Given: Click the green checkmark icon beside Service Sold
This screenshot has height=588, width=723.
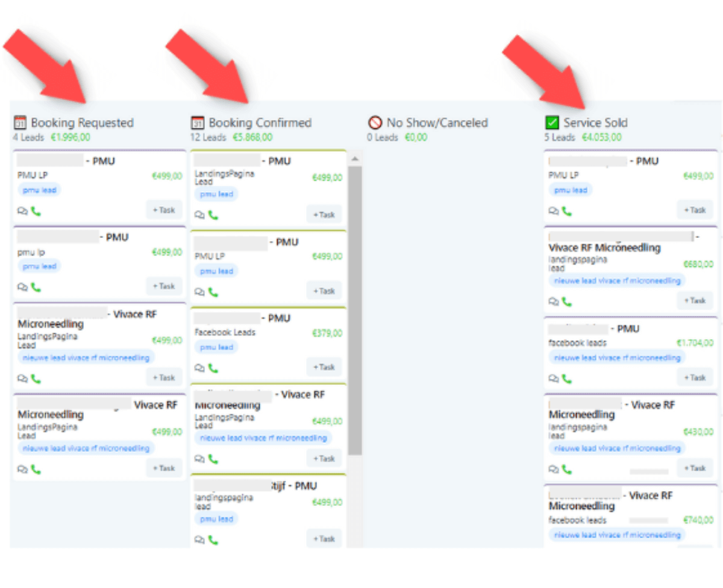Looking at the screenshot, I should tap(552, 123).
